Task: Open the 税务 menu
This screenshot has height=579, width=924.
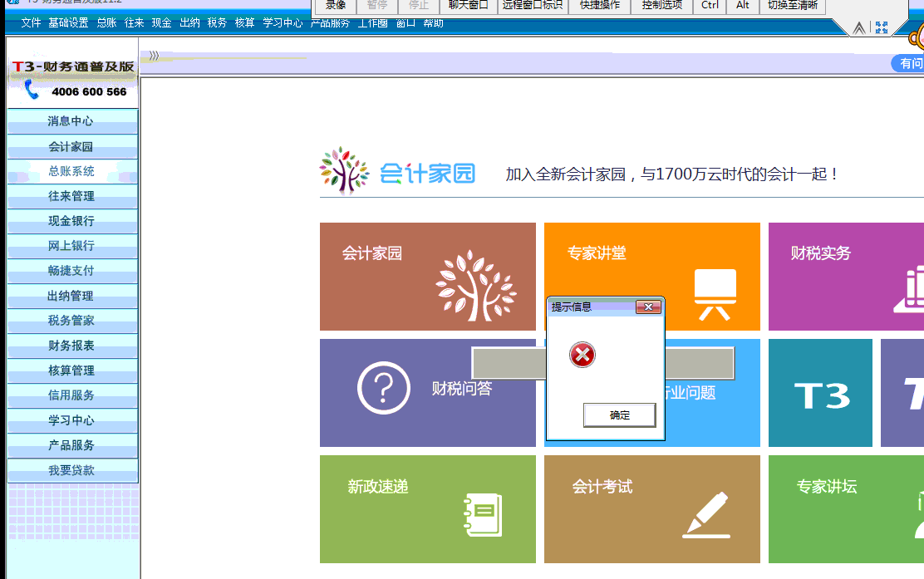Action: (217, 23)
